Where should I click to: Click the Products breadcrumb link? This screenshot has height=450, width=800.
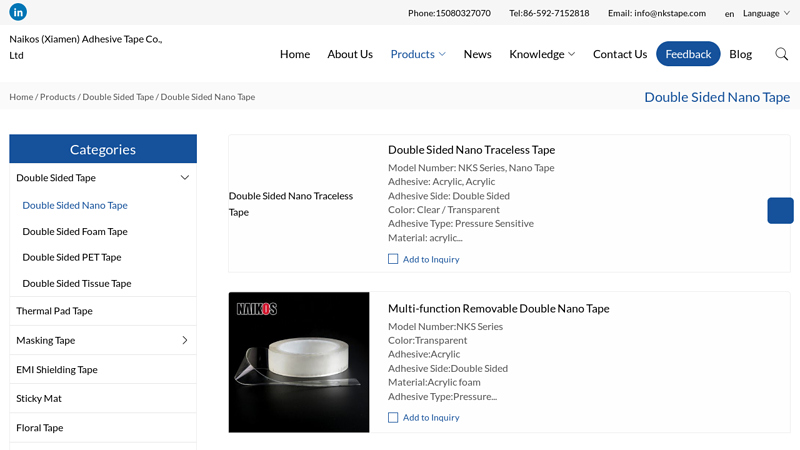tap(58, 97)
